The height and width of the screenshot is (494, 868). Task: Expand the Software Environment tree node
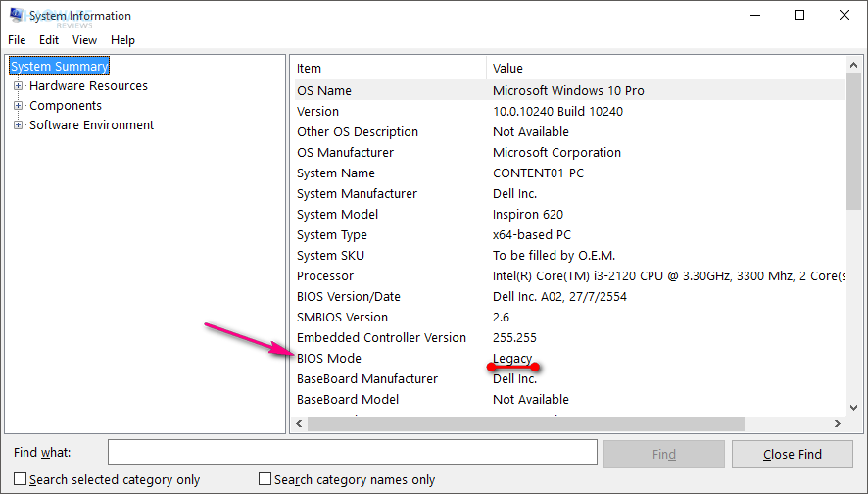(18, 125)
